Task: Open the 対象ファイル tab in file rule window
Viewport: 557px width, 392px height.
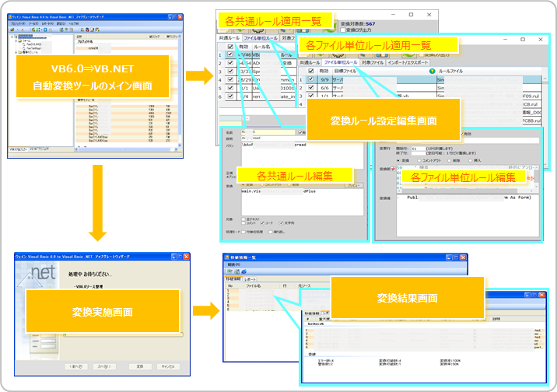Action: [x=373, y=61]
